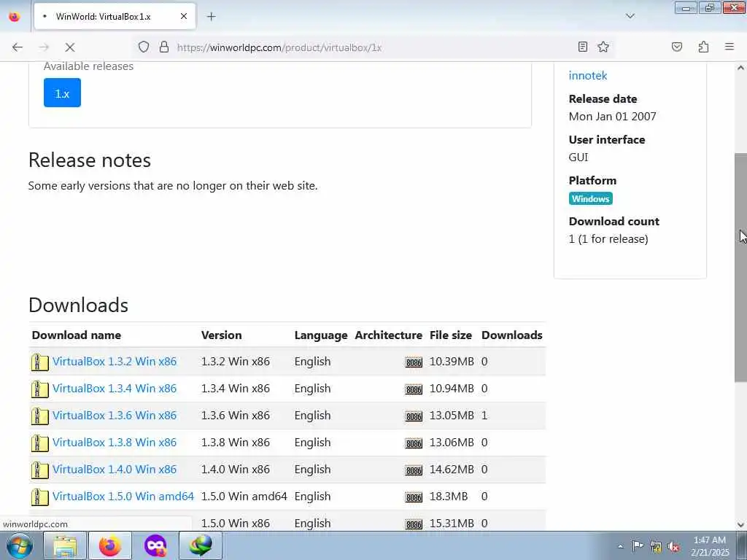
Task: Open the tracking protection shield icon
Action: click(x=144, y=47)
